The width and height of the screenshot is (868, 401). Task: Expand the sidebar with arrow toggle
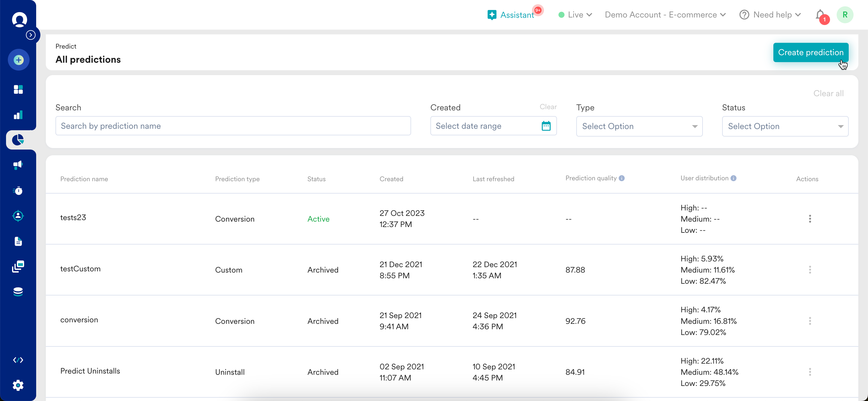(x=31, y=35)
